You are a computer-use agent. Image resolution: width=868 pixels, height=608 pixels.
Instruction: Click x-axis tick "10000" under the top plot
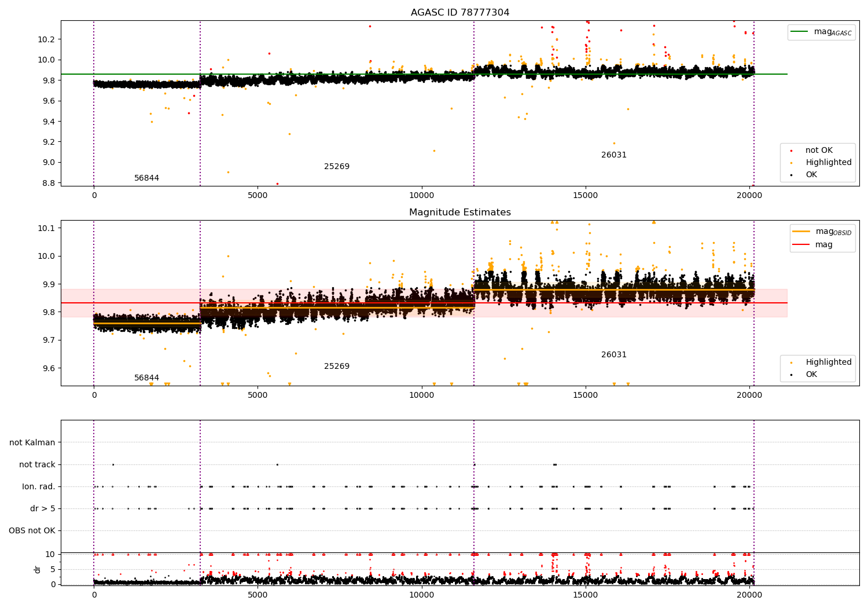pos(421,196)
